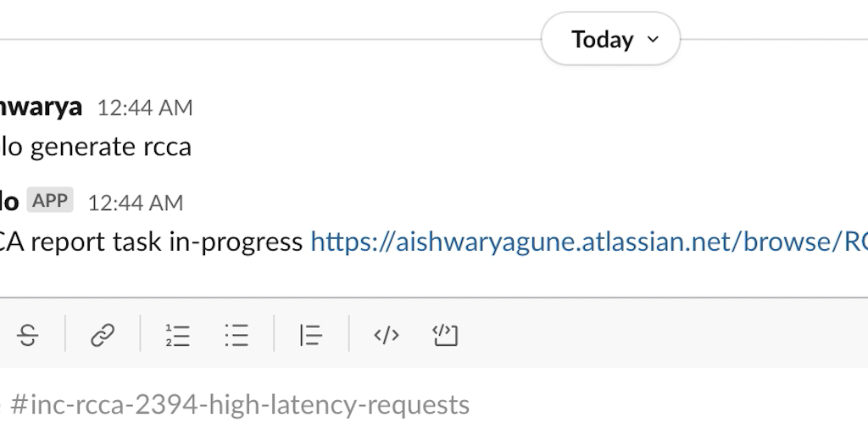Image resolution: width=868 pixels, height=434 pixels.
Task: Click the bot sender name before APP badge
Action: pos(9,202)
